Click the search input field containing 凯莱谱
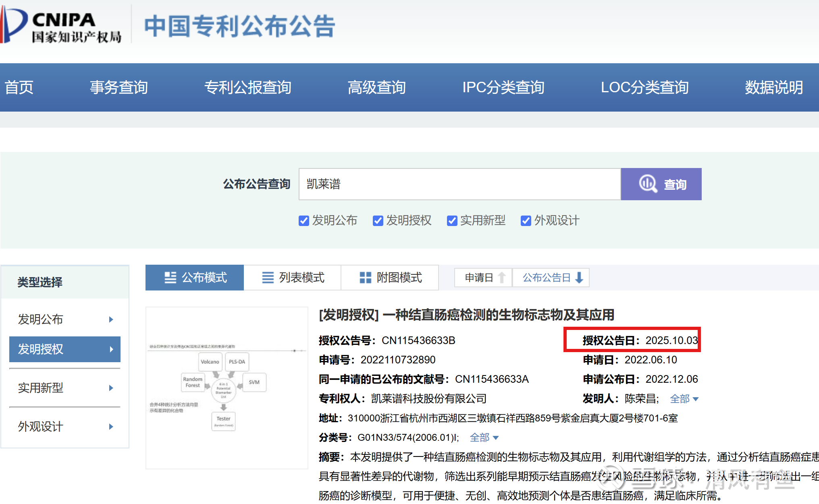The height and width of the screenshot is (504, 819). (x=459, y=184)
